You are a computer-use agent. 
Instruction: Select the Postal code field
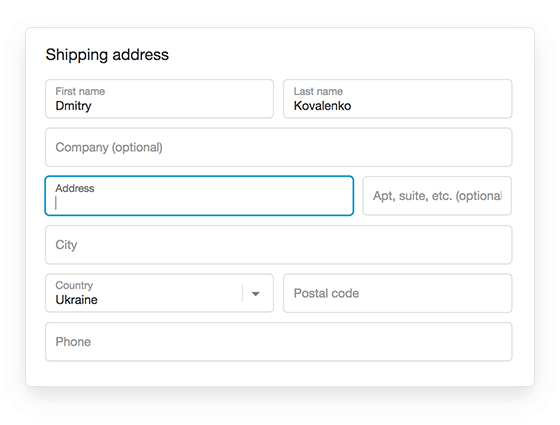[398, 293]
